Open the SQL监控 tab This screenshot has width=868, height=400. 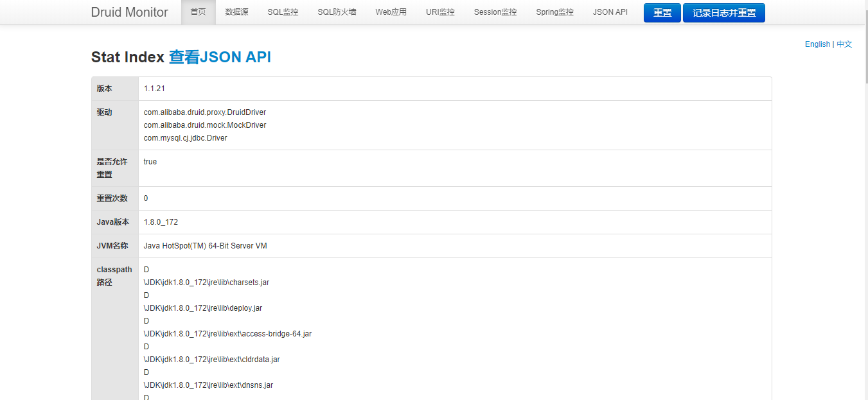click(x=283, y=12)
